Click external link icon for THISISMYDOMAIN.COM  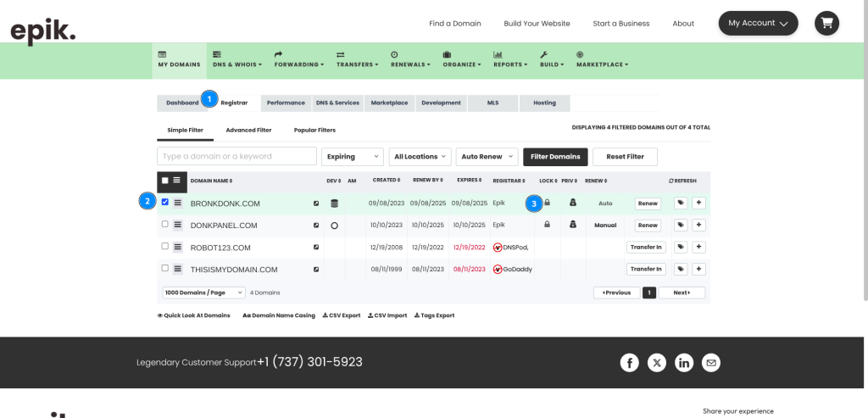click(316, 270)
